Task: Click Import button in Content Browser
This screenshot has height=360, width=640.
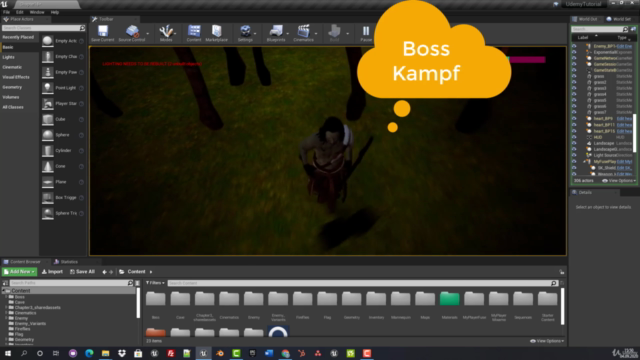Action: click(x=52, y=272)
